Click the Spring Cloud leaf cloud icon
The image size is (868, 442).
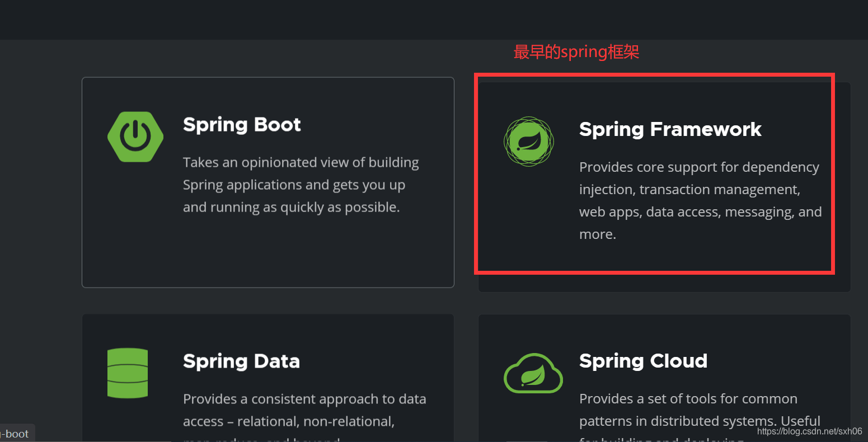(533, 373)
